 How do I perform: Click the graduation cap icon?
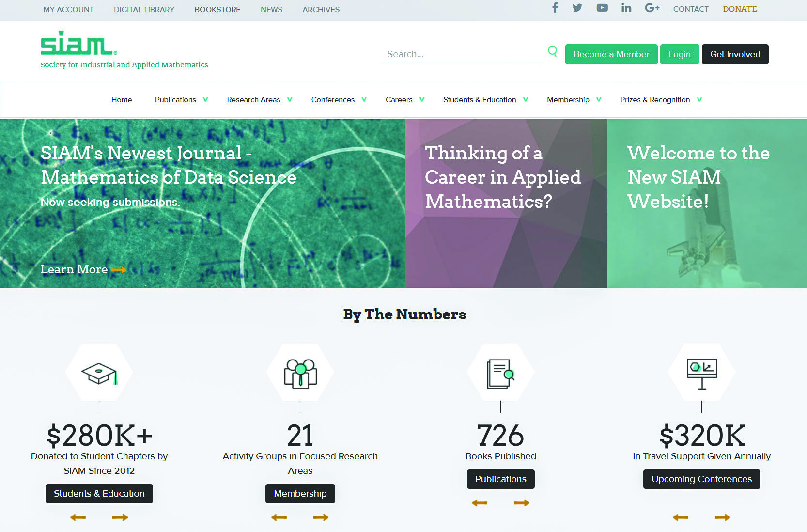[99, 373]
